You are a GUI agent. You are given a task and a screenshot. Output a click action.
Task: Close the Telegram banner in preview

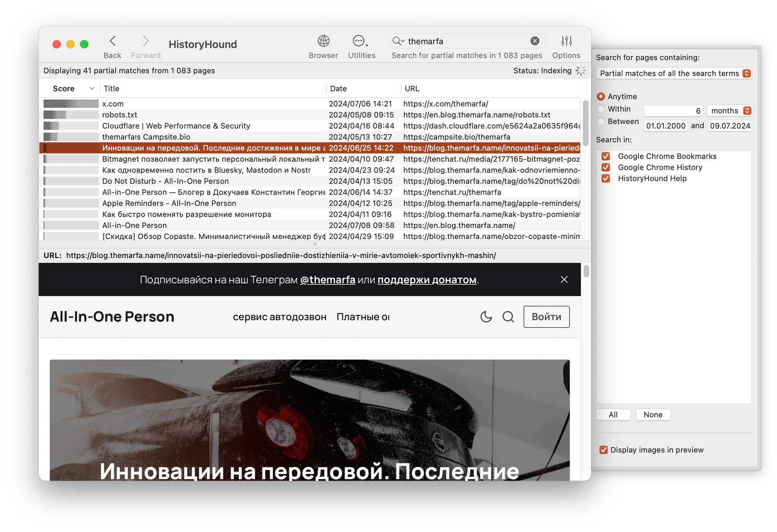point(564,279)
